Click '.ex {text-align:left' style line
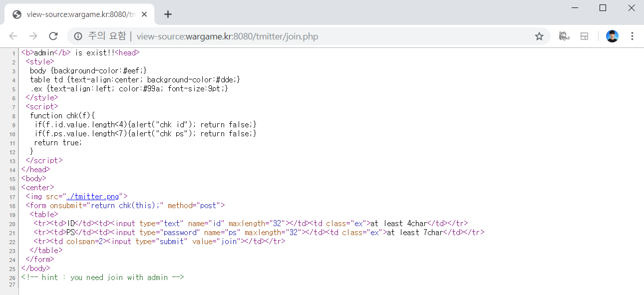 [x=129, y=88]
